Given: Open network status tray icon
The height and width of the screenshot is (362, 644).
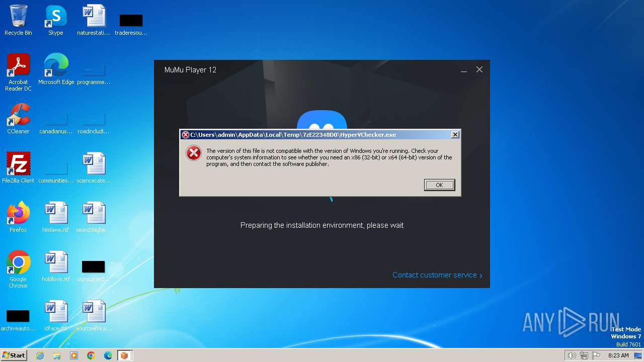Looking at the screenshot, I should point(584,355).
